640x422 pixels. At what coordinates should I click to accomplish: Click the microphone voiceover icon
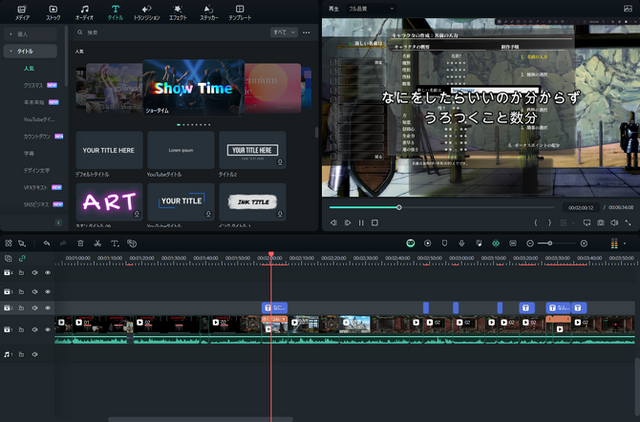point(461,243)
